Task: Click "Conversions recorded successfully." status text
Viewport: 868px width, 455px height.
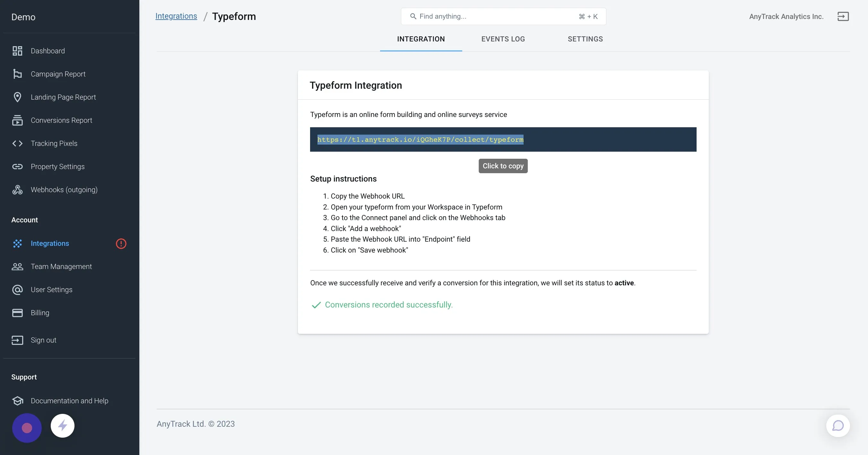Action: [x=388, y=305]
